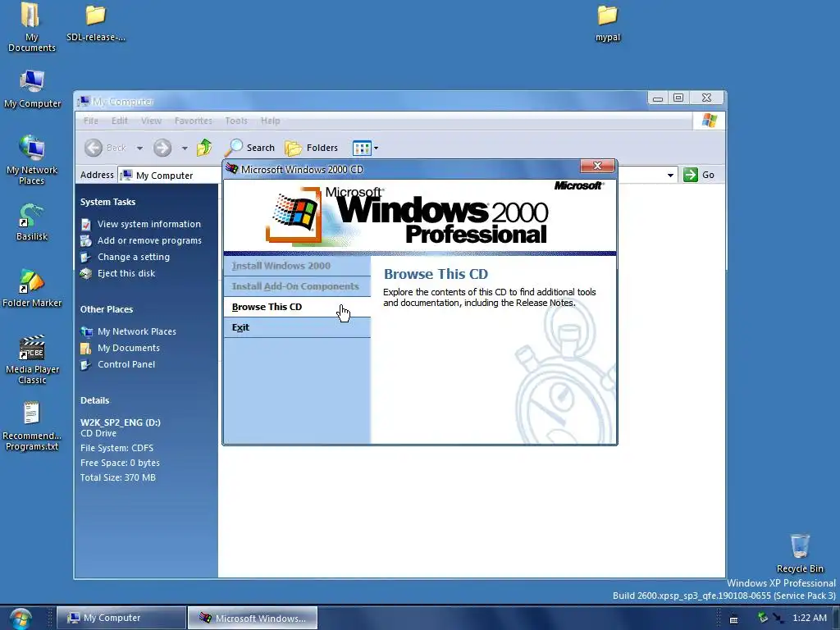Open the File menu in My Computer

(x=90, y=121)
